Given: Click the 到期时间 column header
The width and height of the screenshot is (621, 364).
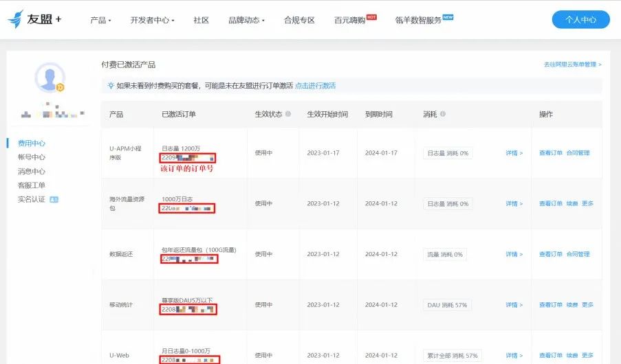Looking at the screenshot, I should point(379,114).
